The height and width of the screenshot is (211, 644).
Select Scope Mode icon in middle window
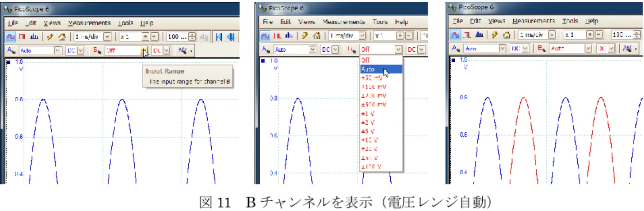pos(265,36)
